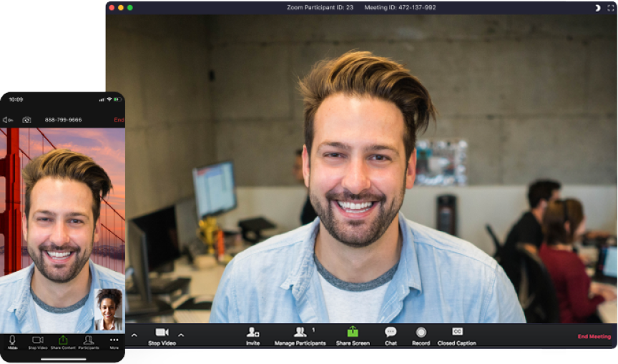Stop video in desktop Zoom toolbar
The height and width of the screenshot is (364, 618).
click(x=162, y=337)
